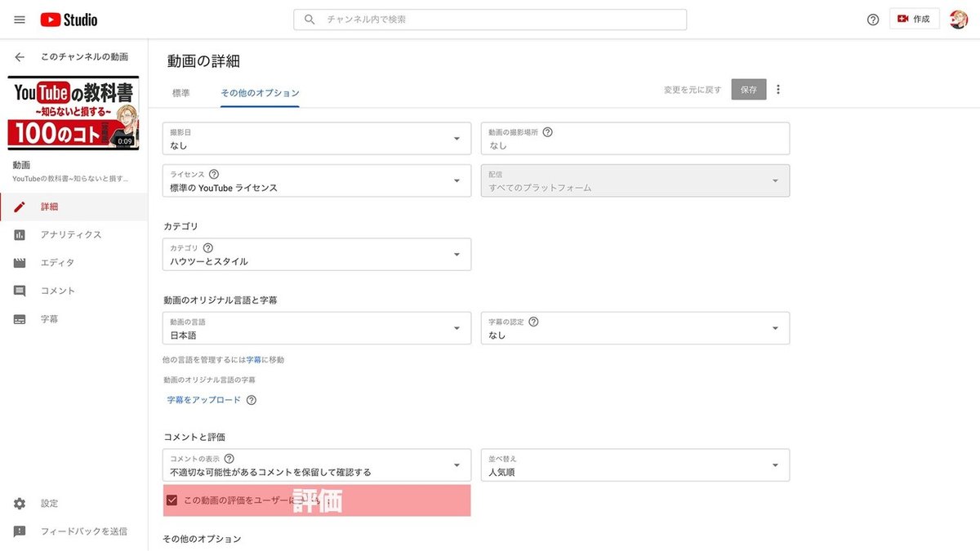980x551 pixels.
Task: Toggle the video rating visibility checkbox
Action: [x=171, y=500]
